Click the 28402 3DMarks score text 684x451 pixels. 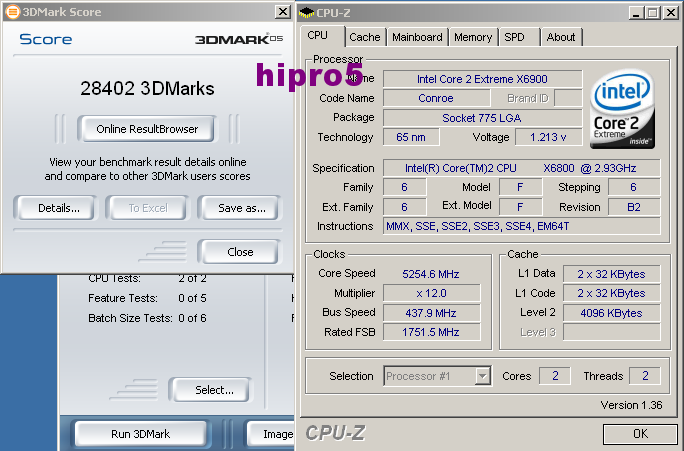tap(147, 89)
